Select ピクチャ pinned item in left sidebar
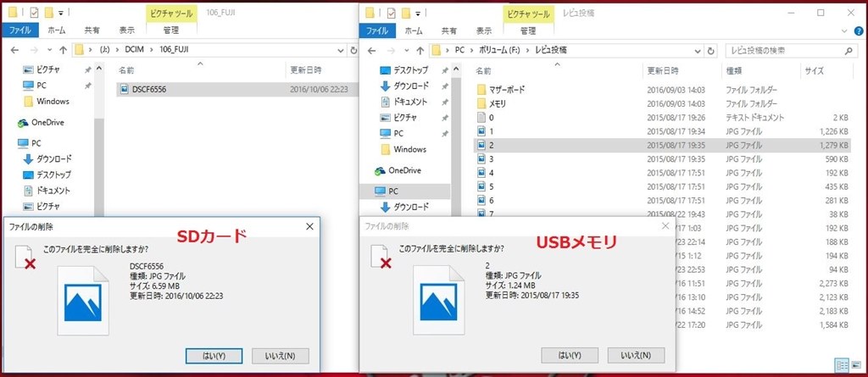This screenshot has height=377, width=868. tap(48, 69)
